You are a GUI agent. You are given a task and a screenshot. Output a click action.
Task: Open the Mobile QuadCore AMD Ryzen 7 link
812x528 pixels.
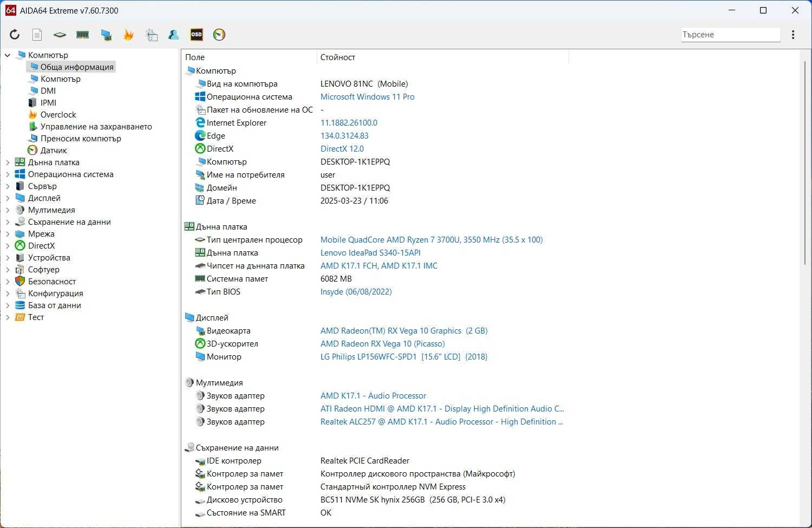431,240
